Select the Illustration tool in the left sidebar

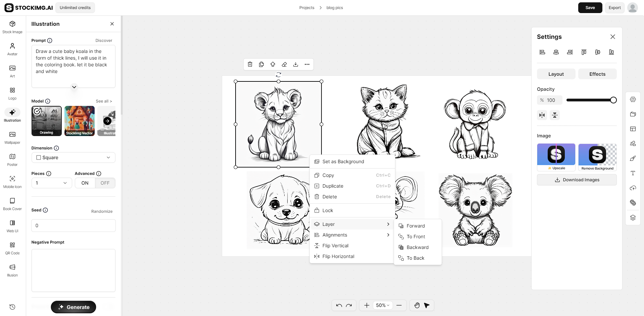(x=12, y=115)
